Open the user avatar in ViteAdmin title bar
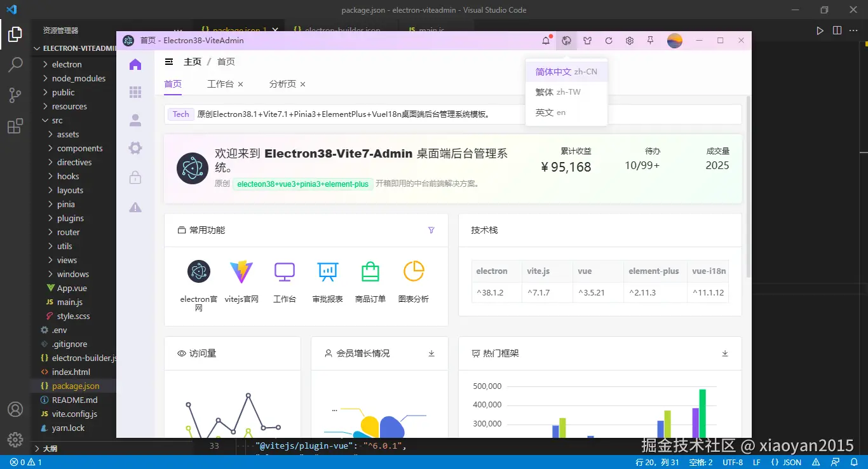Viewport: 868px width, 469px height. pyautogui.click(x=675, y=41)
